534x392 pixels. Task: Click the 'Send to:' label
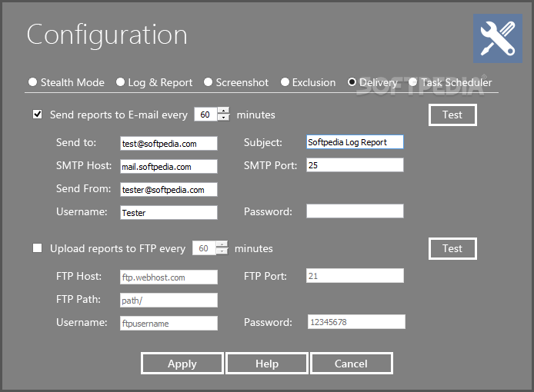pos(76,142)
